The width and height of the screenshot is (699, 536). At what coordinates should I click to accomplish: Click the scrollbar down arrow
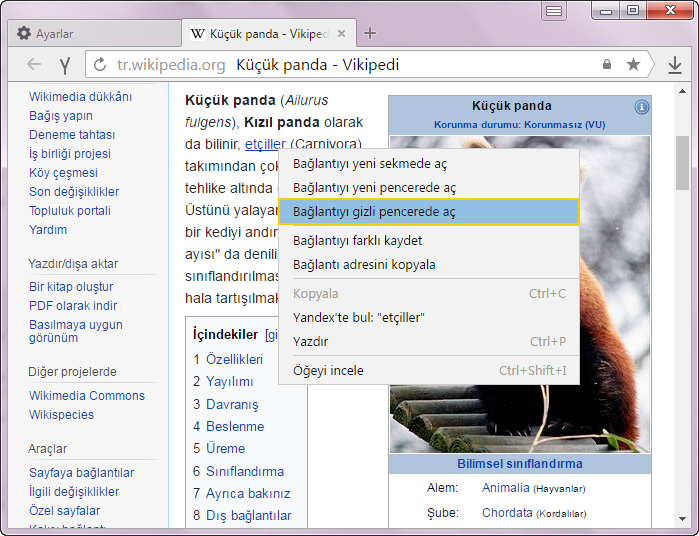[682, 519]
